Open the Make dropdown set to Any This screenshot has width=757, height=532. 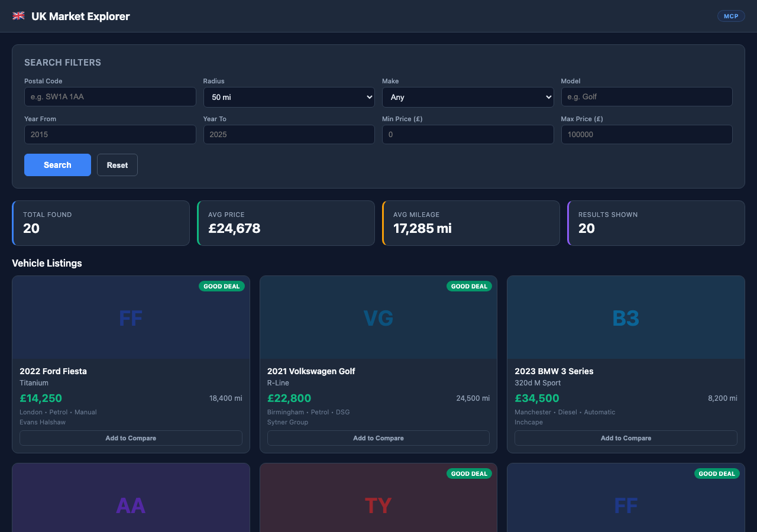[468, 97]
